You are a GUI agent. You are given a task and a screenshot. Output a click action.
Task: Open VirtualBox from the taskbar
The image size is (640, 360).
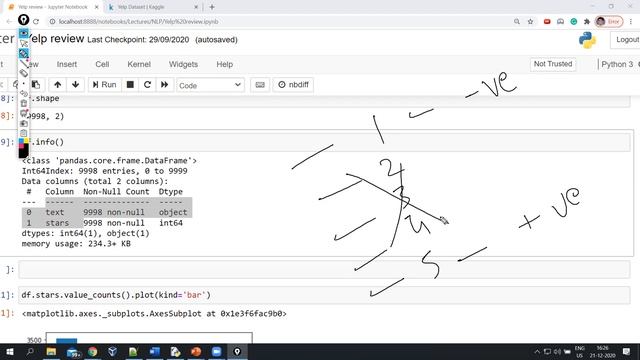tap(113, 351)
